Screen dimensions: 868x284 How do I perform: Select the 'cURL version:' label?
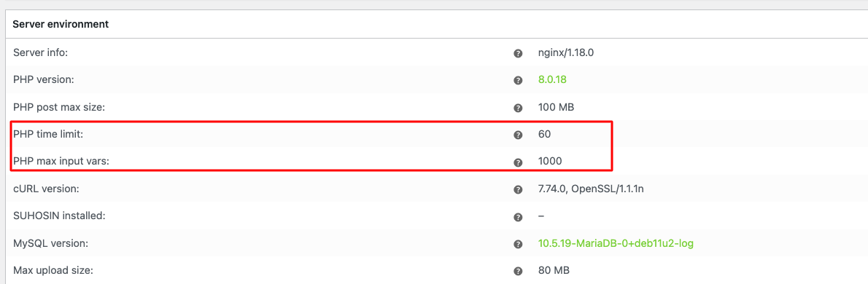(46, 189)
